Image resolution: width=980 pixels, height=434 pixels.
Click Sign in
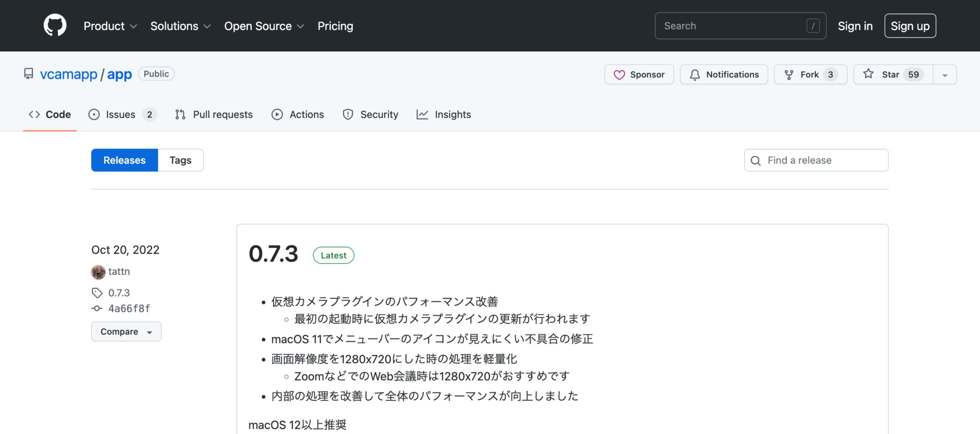click(855, 26)
